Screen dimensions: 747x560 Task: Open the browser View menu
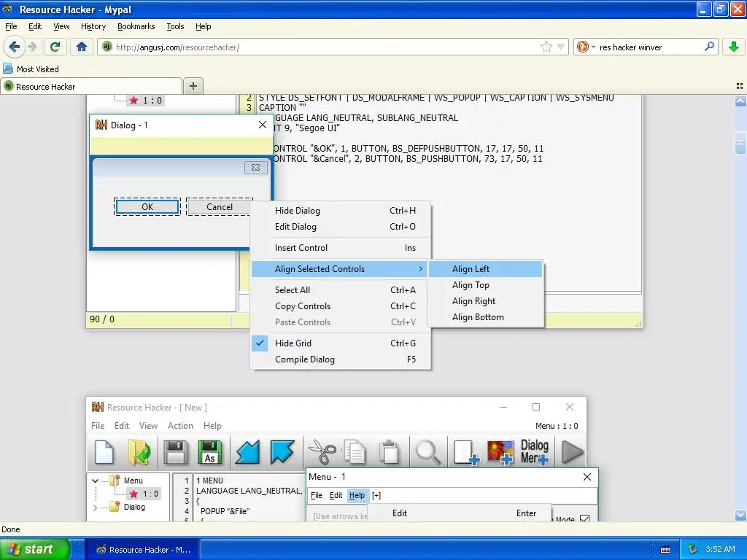(x=61, y=26)
